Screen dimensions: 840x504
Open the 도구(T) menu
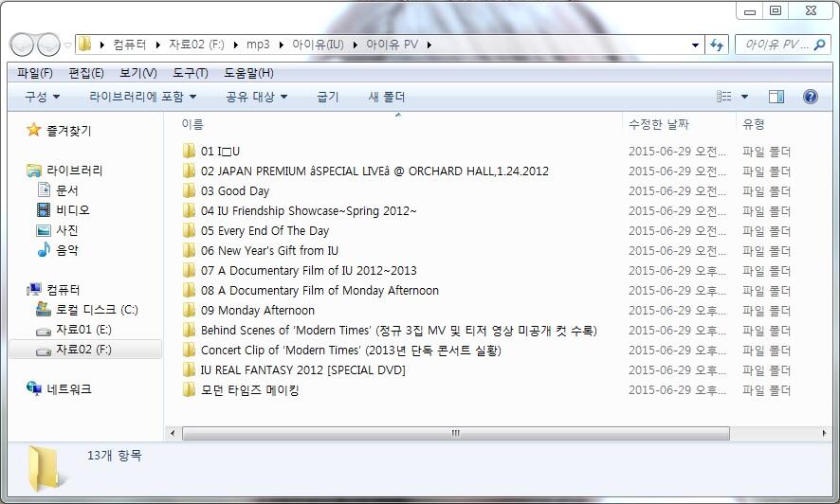tap(191, 73)
